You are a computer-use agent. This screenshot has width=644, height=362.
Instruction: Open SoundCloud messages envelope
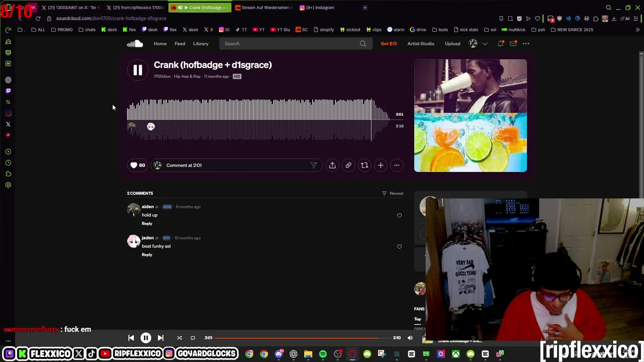tap(513, 44)
